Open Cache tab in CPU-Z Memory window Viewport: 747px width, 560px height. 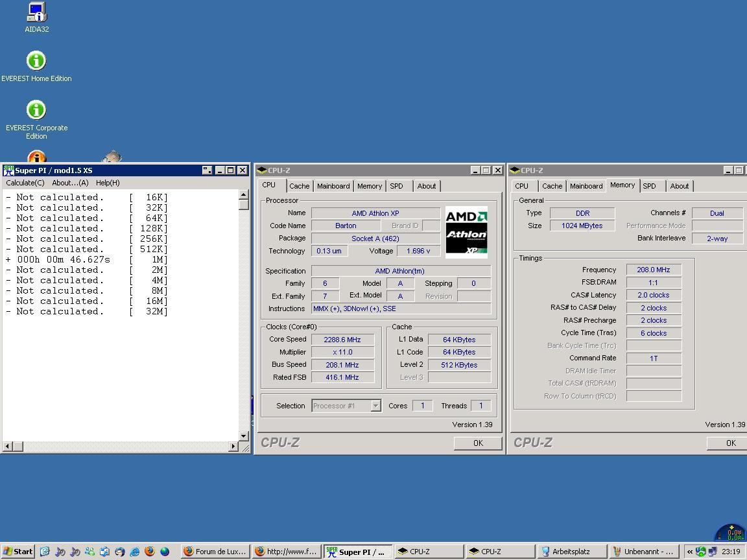pyautogui.click(x=552, y=186)
